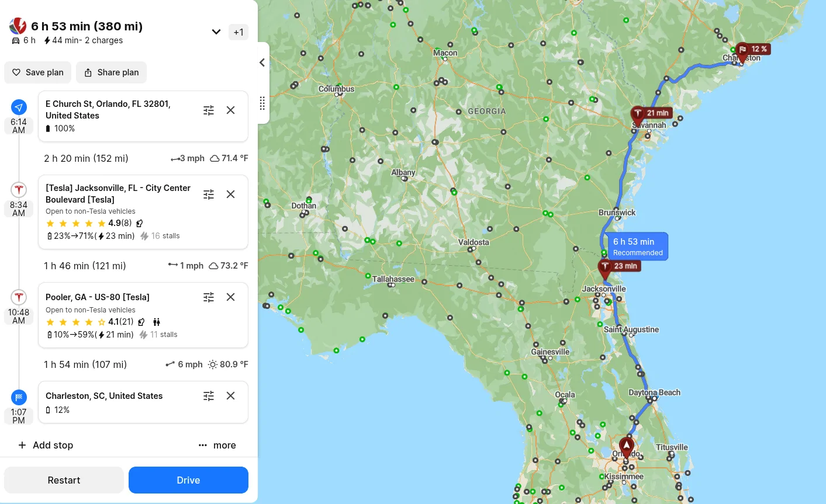Select the 'Pooler, GA - US-80 [Tesla]' title
Screen dimensions: 826x504
click(x=98, y=297)
